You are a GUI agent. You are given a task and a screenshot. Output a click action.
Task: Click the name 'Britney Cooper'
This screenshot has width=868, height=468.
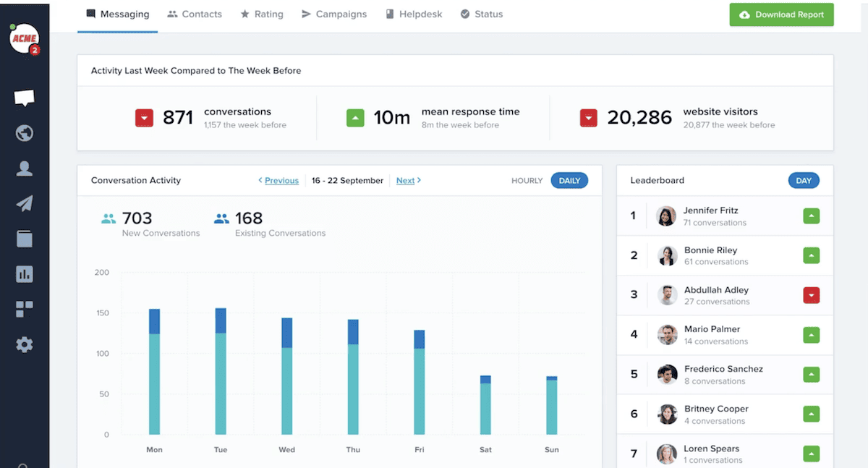pyautogui.click(x=716, y=409)
